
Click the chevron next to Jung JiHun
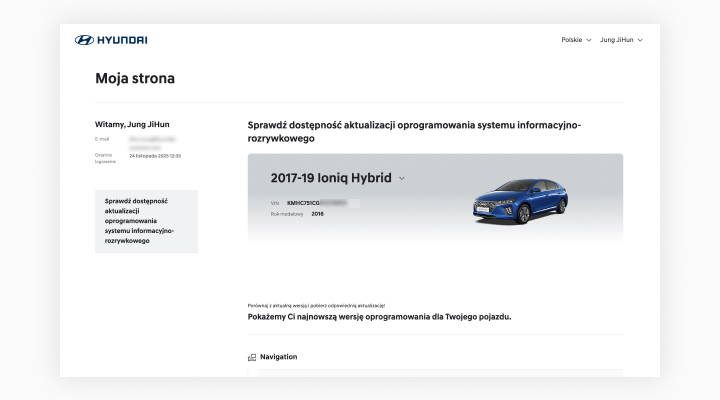tap(640, 40)
